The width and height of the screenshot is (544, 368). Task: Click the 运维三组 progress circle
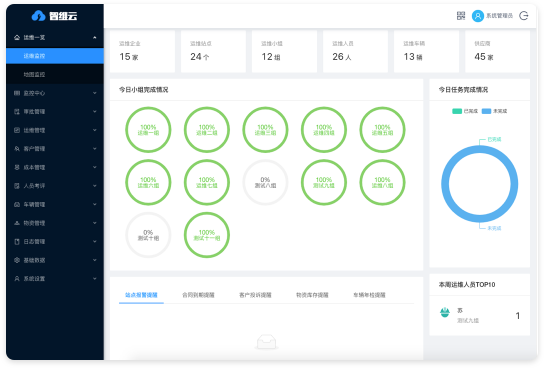265,130
